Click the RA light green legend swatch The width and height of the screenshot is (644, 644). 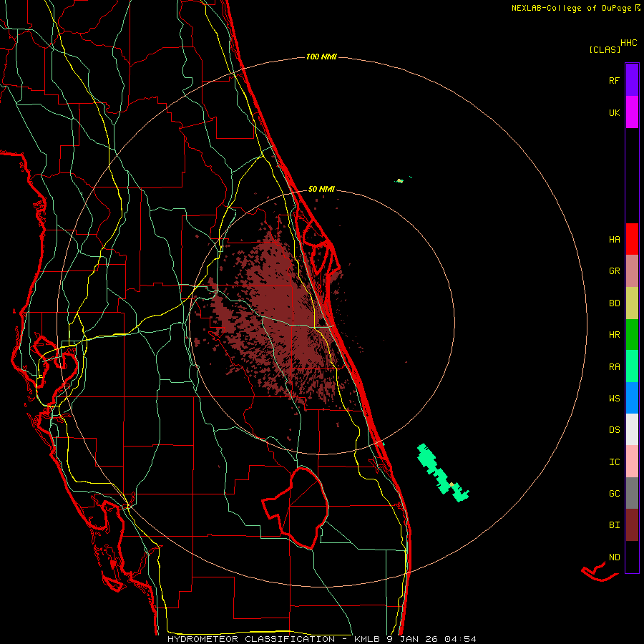pos(632,366)
